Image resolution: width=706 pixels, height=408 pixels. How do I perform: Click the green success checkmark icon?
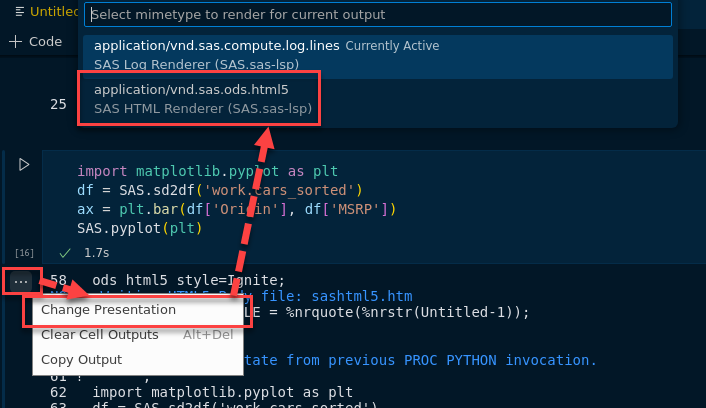[x=65, y=254]
